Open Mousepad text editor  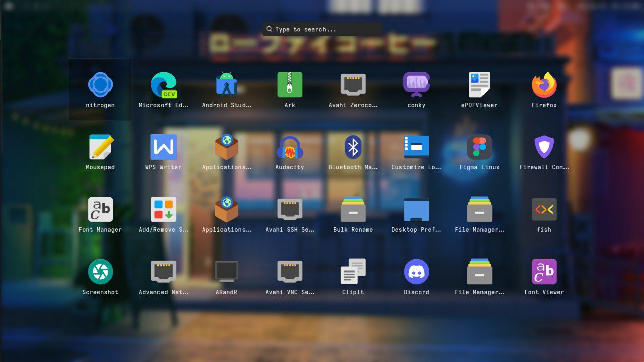[100, 152]
